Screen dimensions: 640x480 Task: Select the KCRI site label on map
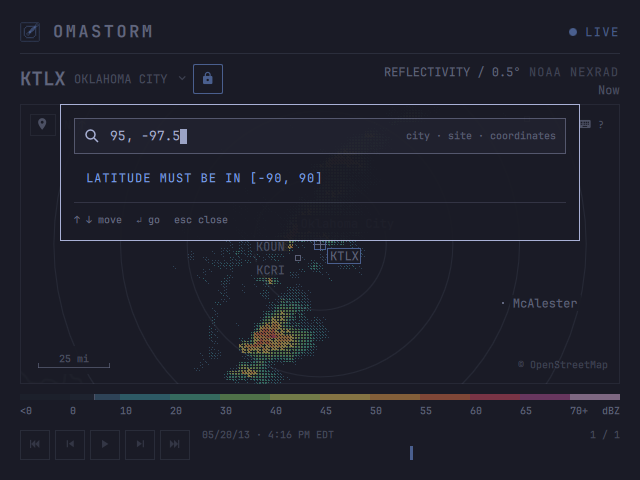[270, 270]
